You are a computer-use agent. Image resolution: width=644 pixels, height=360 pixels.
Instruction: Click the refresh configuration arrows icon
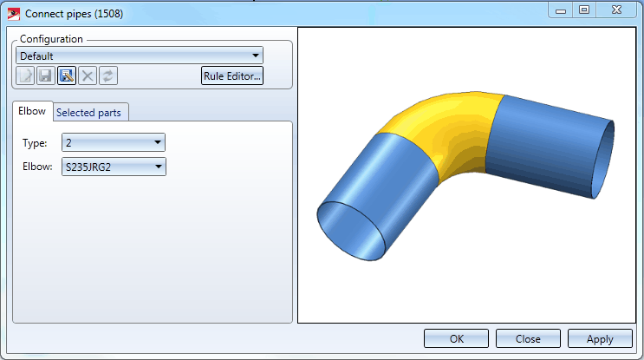click(108, 76)
